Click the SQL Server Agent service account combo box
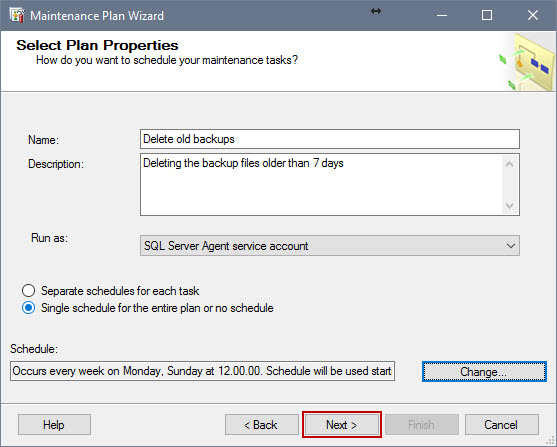 pos(330,246)
